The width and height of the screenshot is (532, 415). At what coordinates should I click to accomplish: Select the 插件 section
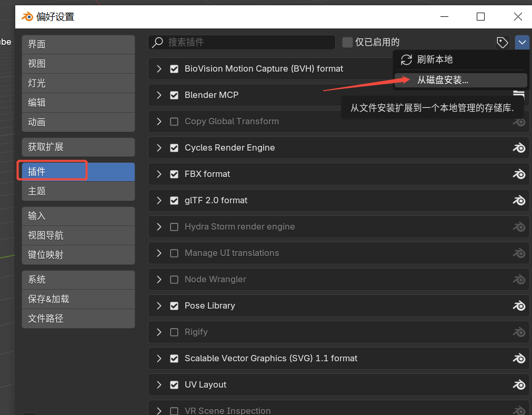pos(78,172)
